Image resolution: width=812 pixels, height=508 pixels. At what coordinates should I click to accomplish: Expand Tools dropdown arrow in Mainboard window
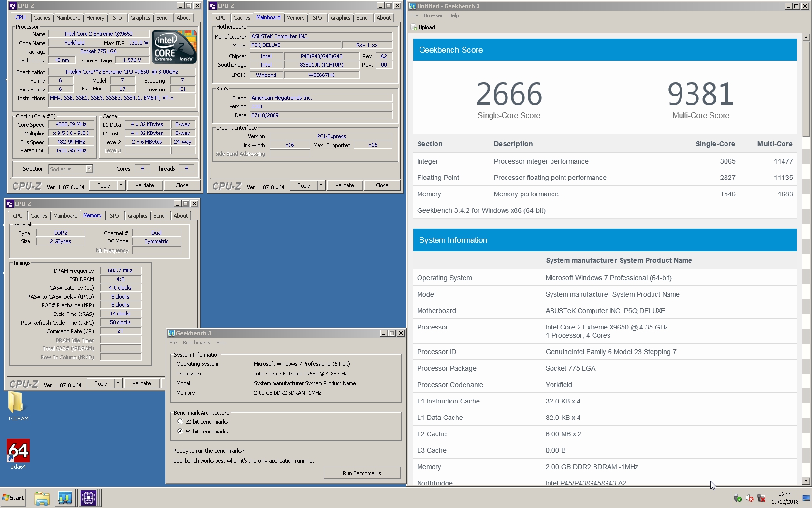click(321, 185)
